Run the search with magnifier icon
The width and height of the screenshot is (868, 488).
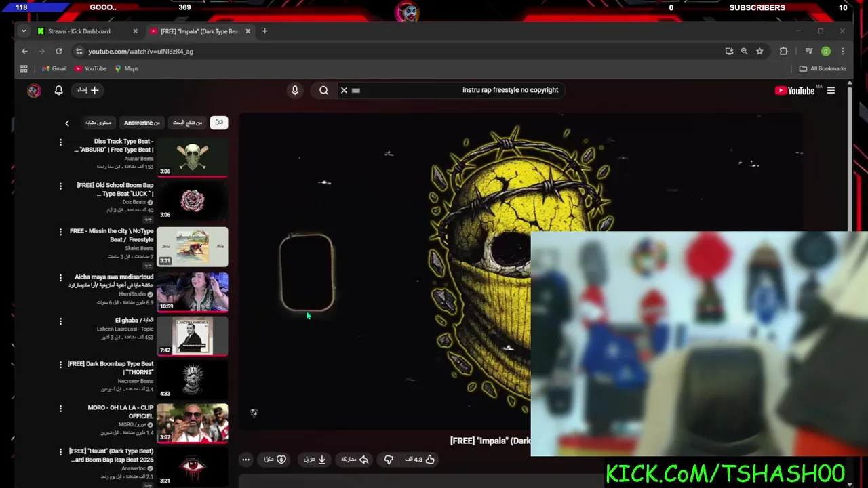[x=324, y=90]
